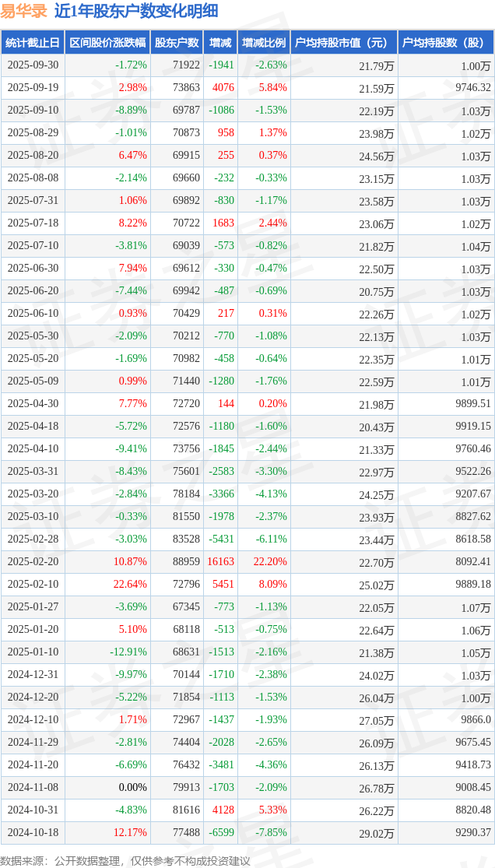The image size is (495, 868).
Task: Click the 近1年股东户数变化明细 title text
Action: [x=136, y=11]
